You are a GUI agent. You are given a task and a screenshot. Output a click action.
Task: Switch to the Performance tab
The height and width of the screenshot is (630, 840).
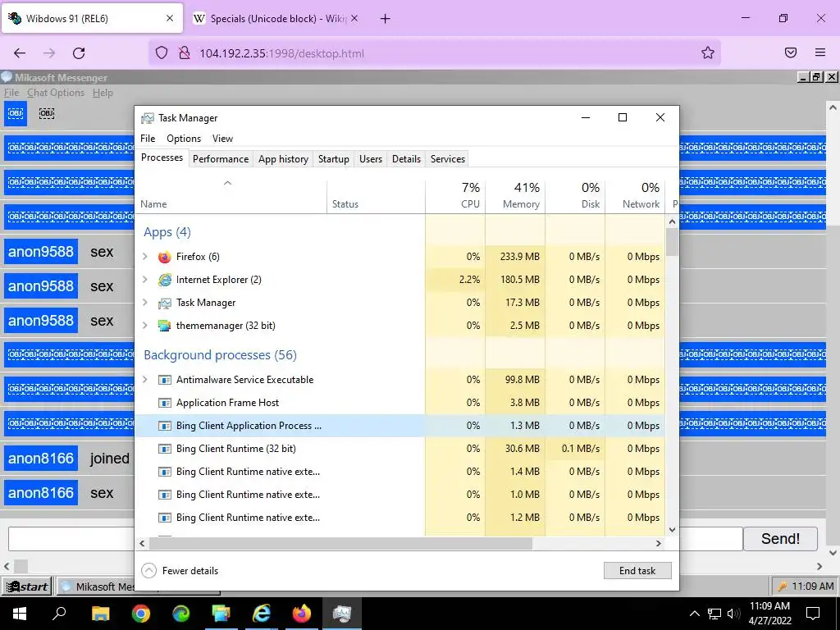coord(221,159)
